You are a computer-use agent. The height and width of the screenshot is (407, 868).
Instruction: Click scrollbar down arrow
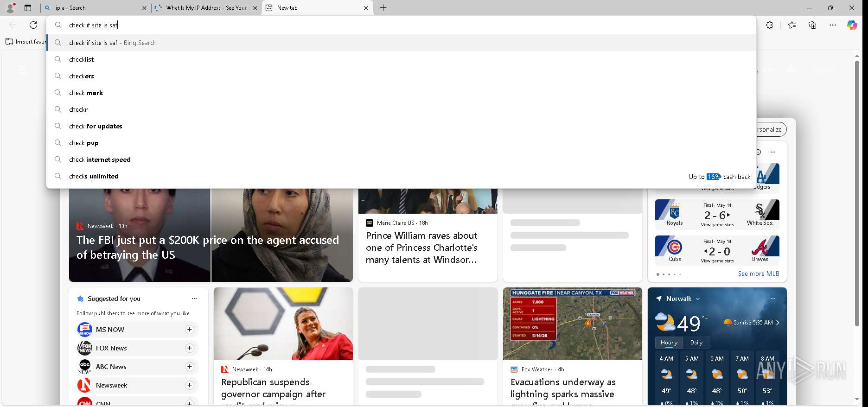tap(857, 399)
